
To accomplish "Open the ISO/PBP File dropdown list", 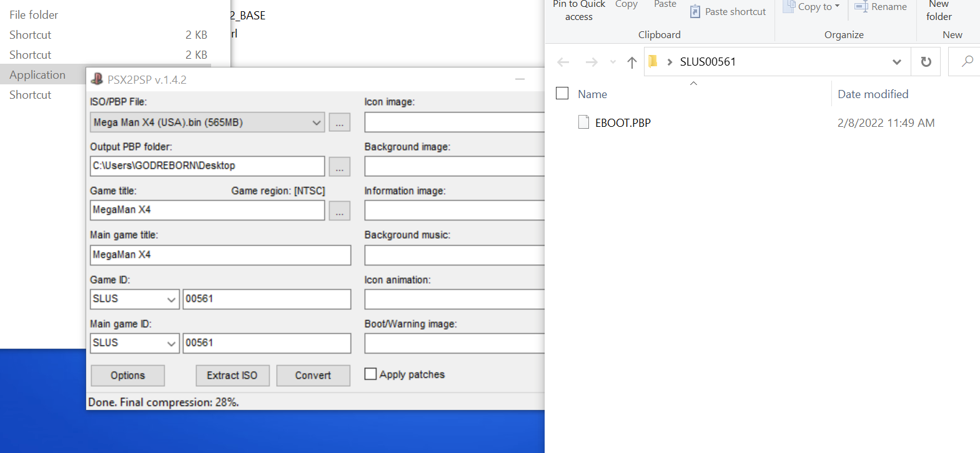I will coord(316,122).
